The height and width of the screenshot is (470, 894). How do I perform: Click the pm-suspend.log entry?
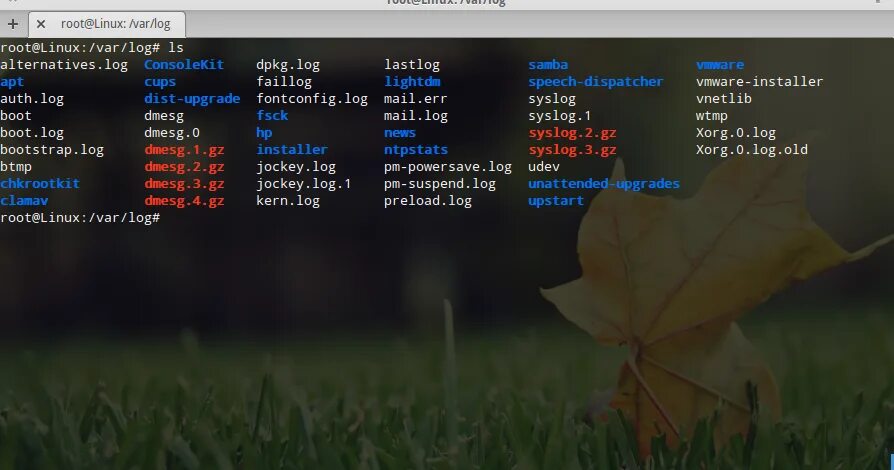(x=440, y=184)
